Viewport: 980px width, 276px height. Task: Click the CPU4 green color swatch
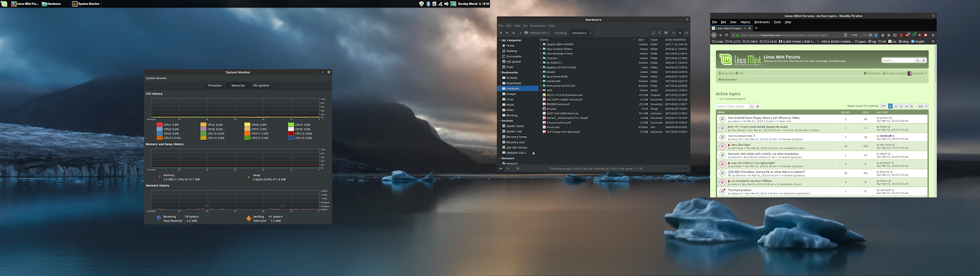(x=291, y=125)
